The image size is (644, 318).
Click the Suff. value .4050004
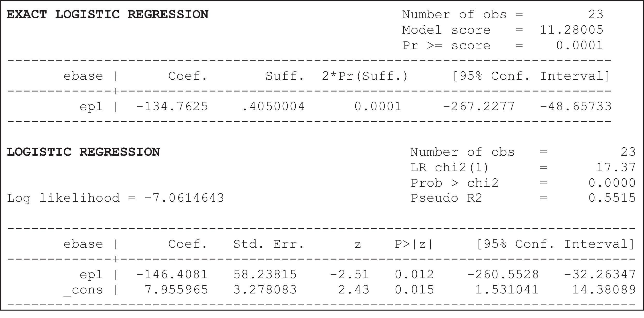[x=273, y=107]
